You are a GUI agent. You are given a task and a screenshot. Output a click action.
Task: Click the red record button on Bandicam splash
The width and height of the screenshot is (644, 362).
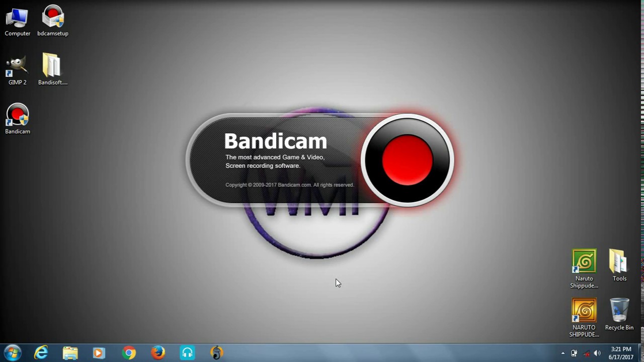(408, 160)
